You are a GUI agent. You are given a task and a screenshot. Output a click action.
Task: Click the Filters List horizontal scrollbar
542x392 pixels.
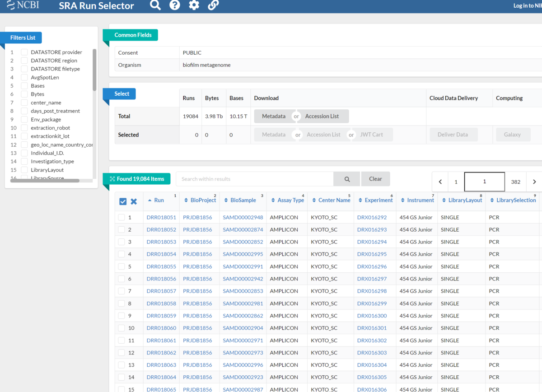pos(44,181)
